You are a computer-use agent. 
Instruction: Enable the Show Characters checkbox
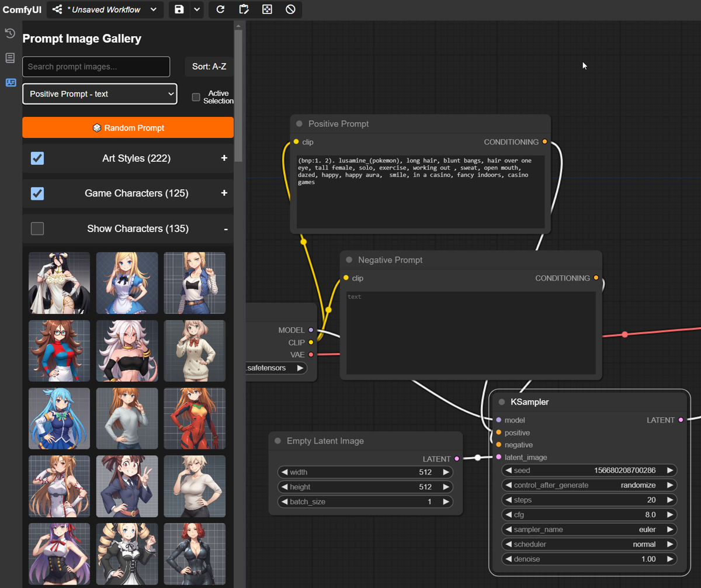(37, 229)
